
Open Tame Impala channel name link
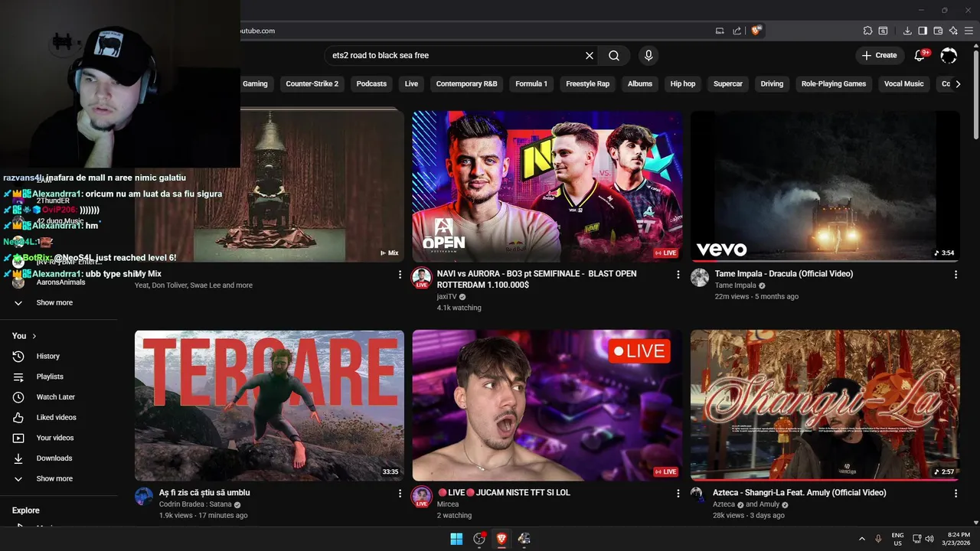tap(735, 285)
